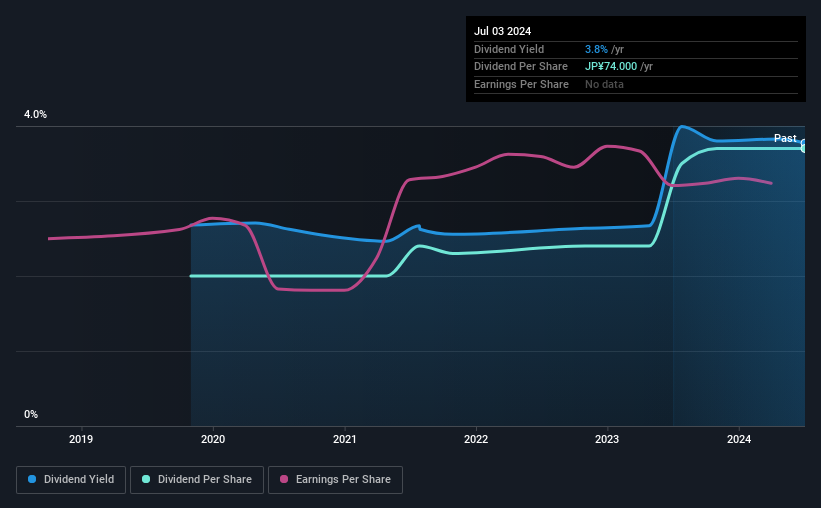Click the 3.8% dividend yield value

[596, 49]
